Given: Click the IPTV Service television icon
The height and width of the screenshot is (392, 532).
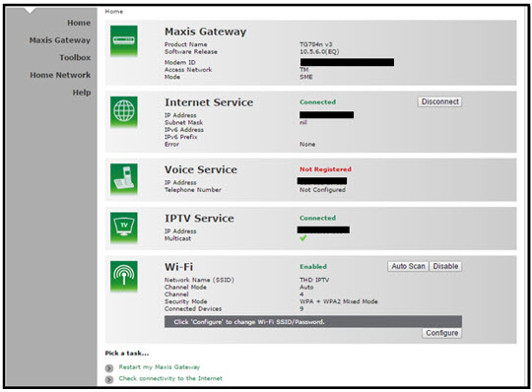Looking at the screenshot, I should [x=124, y=228].
